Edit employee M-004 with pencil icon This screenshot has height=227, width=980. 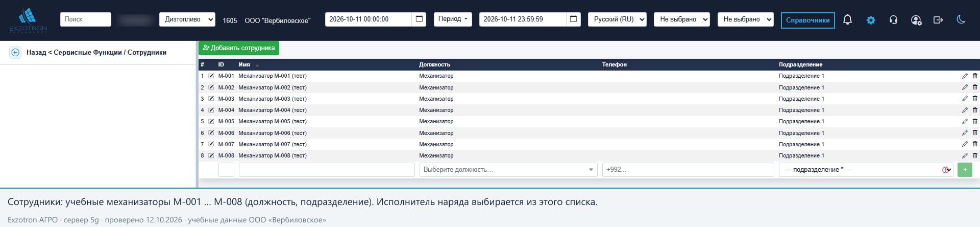point(965,110)
